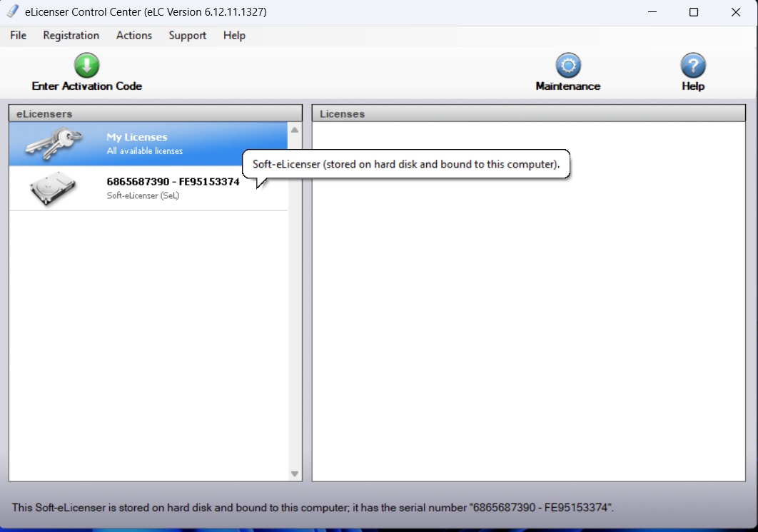The height and width of the screenshot is (532, 758).
Task: Maximize the eLicenser Control Center window
Action: tap(694, 12)
